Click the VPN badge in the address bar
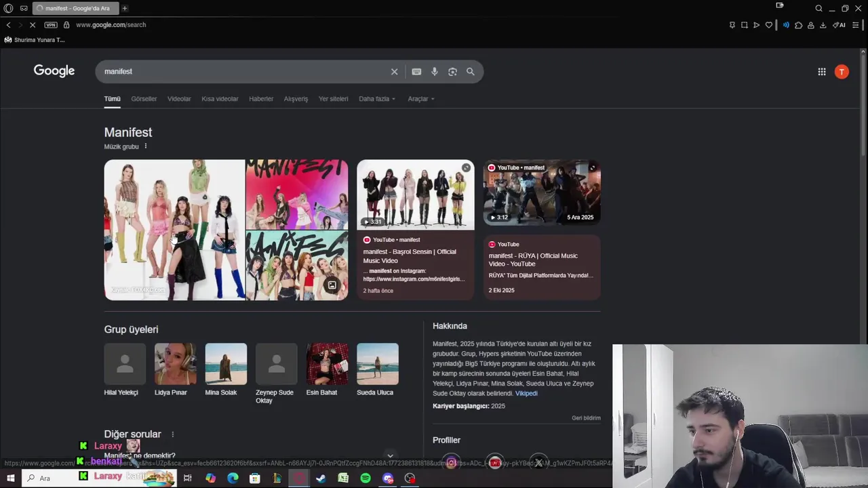Image resolution: width=868 pixels, height=488 pixels. point(51,25)
